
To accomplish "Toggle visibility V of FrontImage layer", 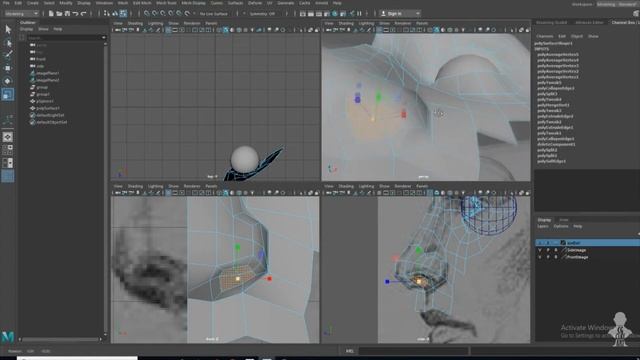I will 540,257.
